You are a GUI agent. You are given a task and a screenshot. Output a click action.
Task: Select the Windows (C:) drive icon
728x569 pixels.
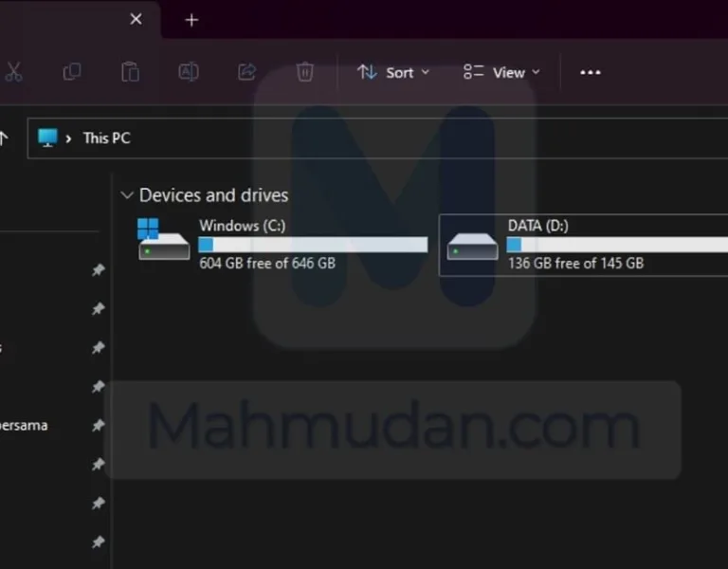[x=163, y=239]
